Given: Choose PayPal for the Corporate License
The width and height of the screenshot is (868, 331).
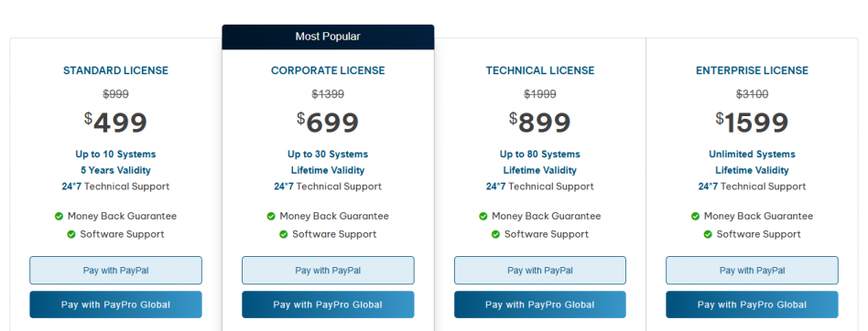Looking at the screenshot, I should pyautogui.click(x=328, y=271).
